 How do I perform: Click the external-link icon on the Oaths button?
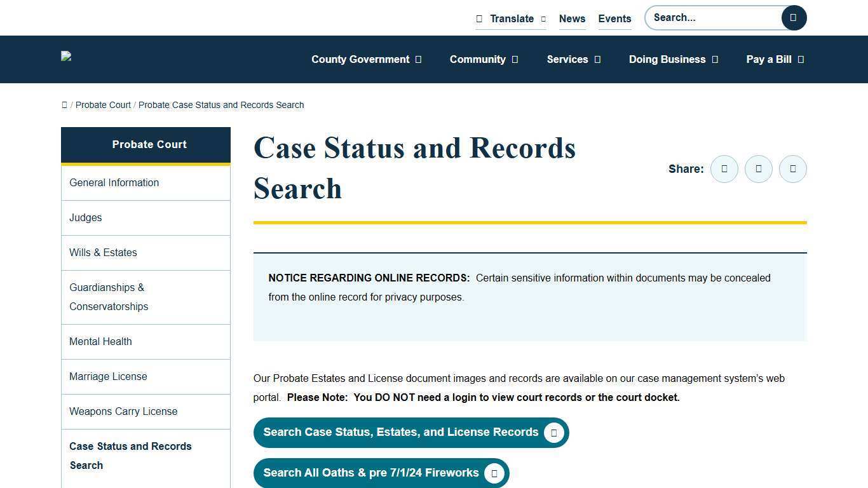[494, 473]
